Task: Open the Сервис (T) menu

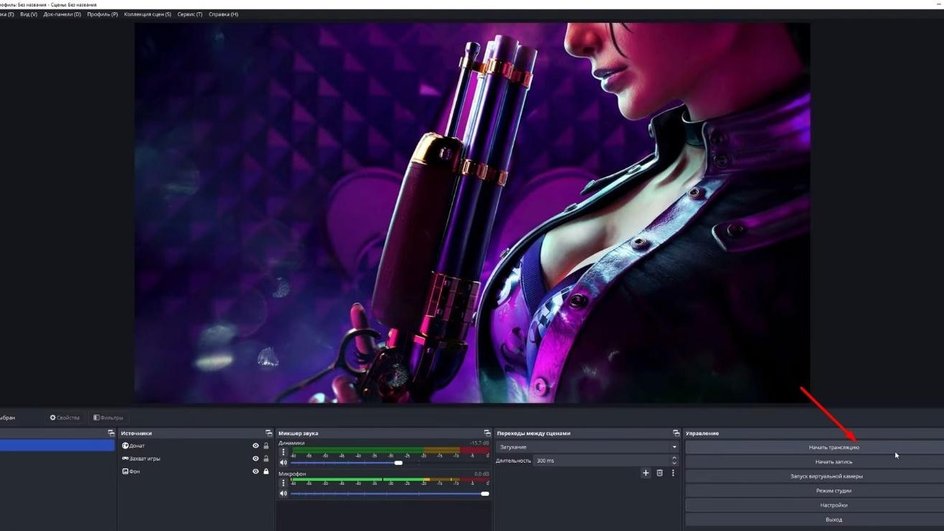Action: pyautogui.click(x=190, y=14)
